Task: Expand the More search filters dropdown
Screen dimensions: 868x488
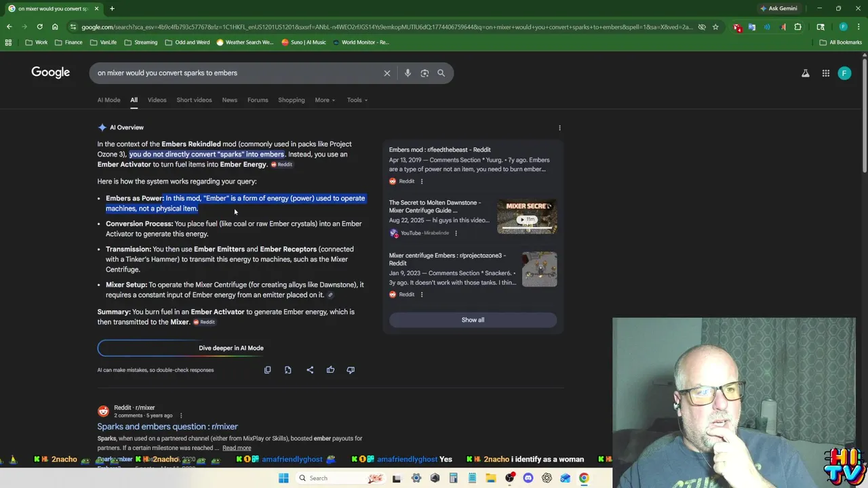Action: coord(325,100)
